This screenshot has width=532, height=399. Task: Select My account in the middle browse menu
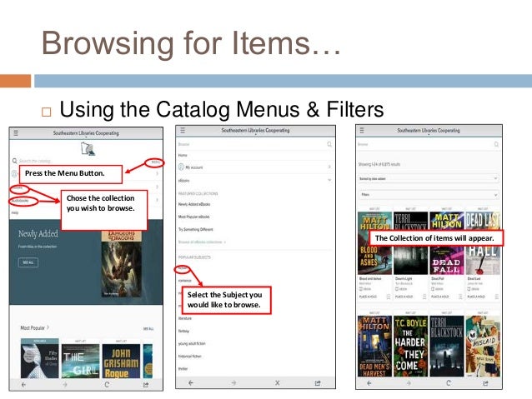[x=193, y=167]
